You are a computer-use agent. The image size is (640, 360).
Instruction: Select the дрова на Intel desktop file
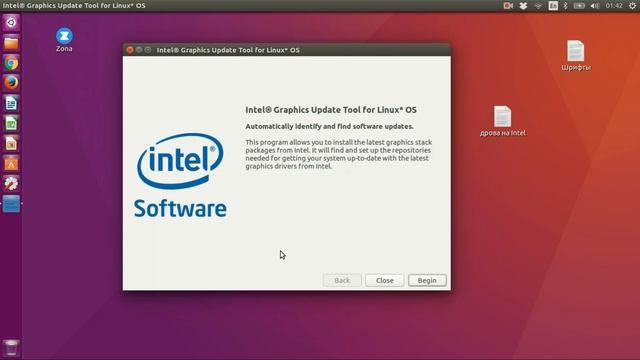click(x=502, y=121)
